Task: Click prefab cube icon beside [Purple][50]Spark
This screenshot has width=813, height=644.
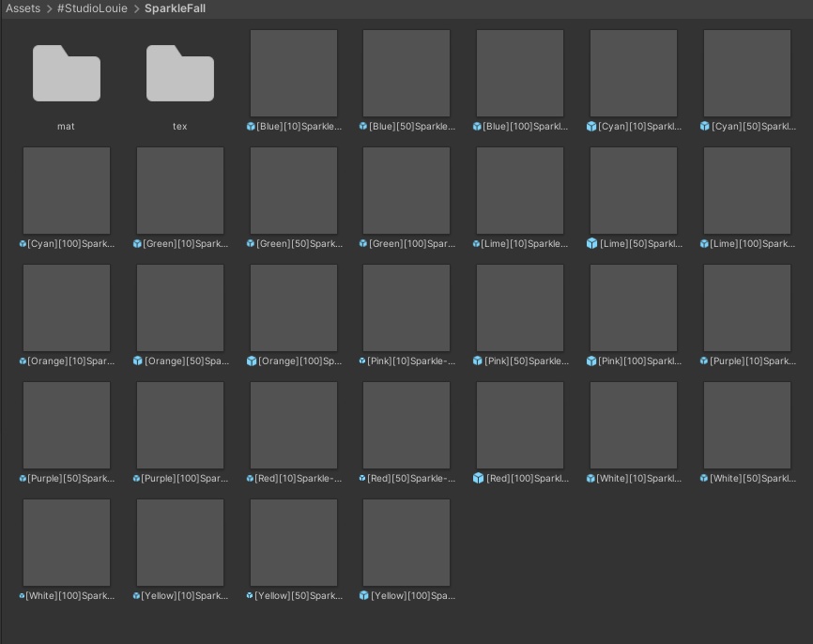Action: coord(23,479)
